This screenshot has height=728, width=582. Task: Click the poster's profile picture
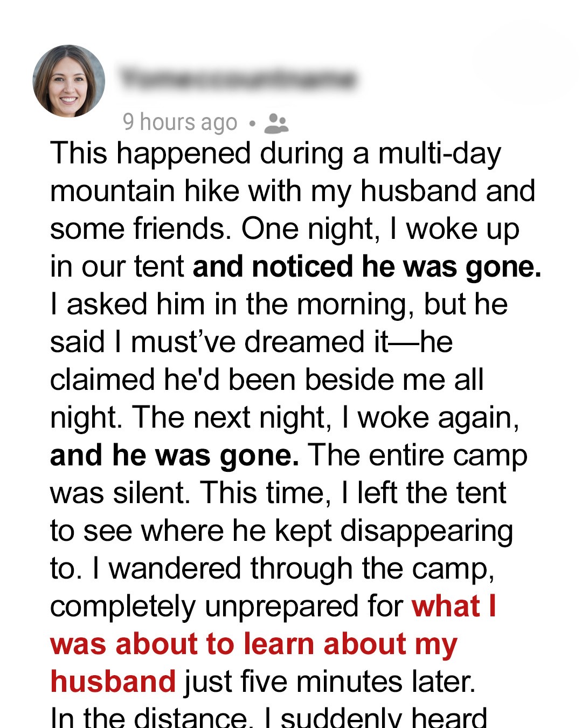tap(69, 81)
